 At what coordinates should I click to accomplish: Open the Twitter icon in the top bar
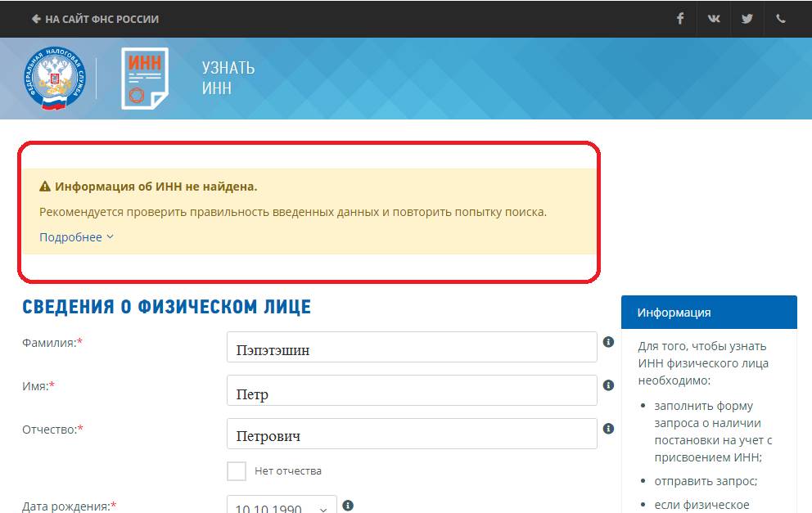[747, 17]
